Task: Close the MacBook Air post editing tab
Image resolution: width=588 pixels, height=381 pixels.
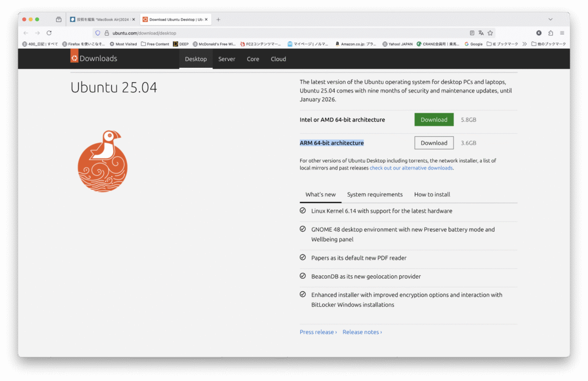Action: point(133,19)
